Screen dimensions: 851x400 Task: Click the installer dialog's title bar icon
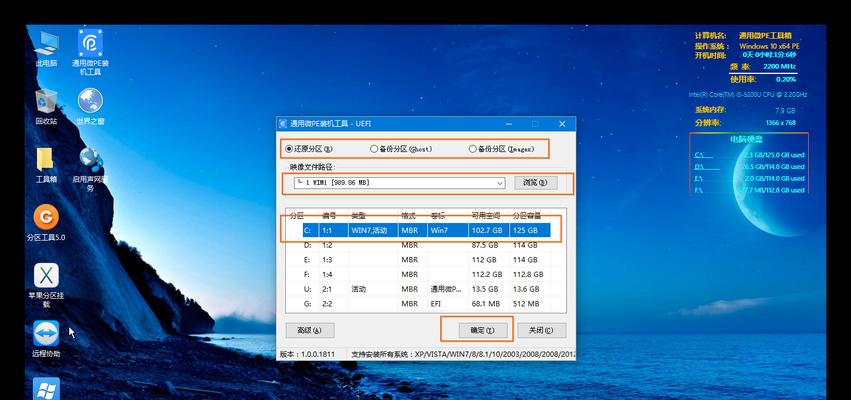point(283,124)
